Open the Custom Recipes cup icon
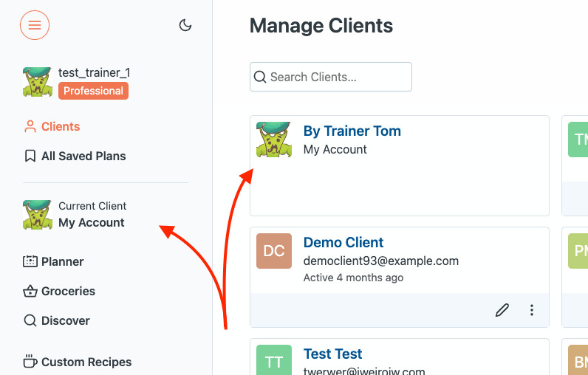 point(30,362)
